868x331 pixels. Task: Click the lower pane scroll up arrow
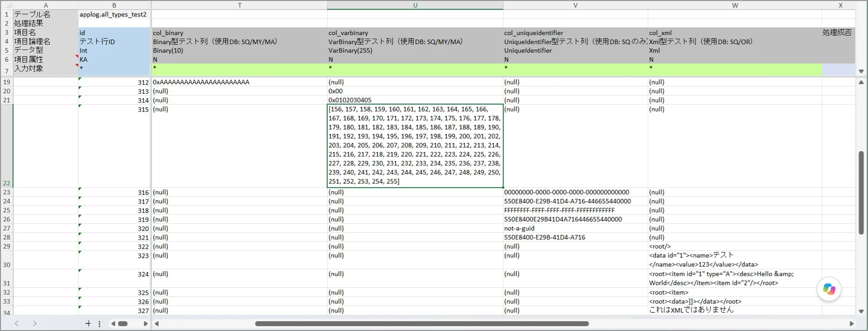click(861, 82)
